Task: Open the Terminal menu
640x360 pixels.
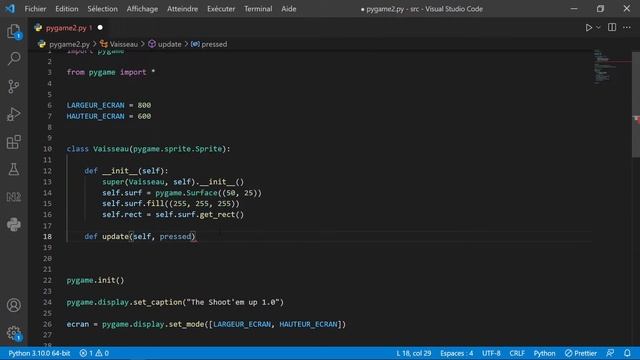Action: [x=258, y=9]
